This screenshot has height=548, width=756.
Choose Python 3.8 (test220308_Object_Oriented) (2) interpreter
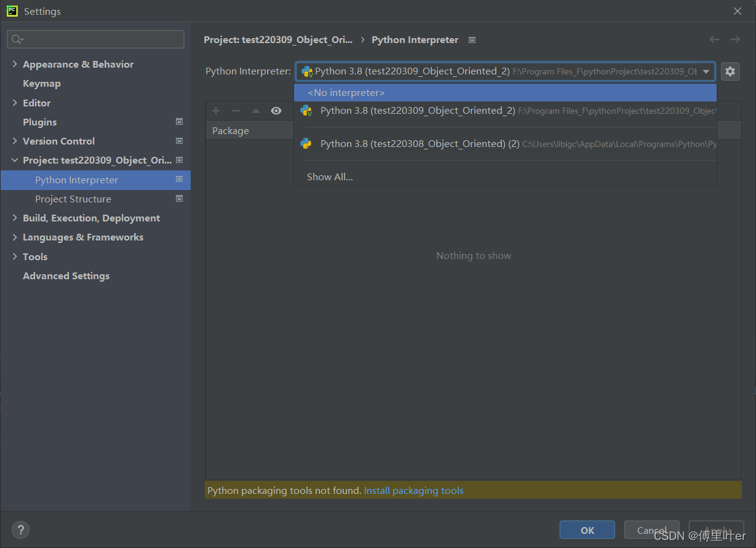click(x=506, y=144)
